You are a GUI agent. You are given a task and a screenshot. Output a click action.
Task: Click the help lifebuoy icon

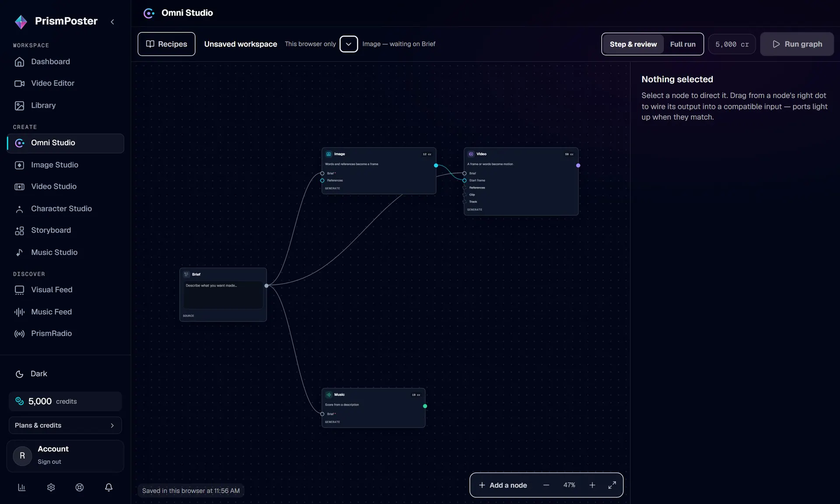(x=80, y=487)
